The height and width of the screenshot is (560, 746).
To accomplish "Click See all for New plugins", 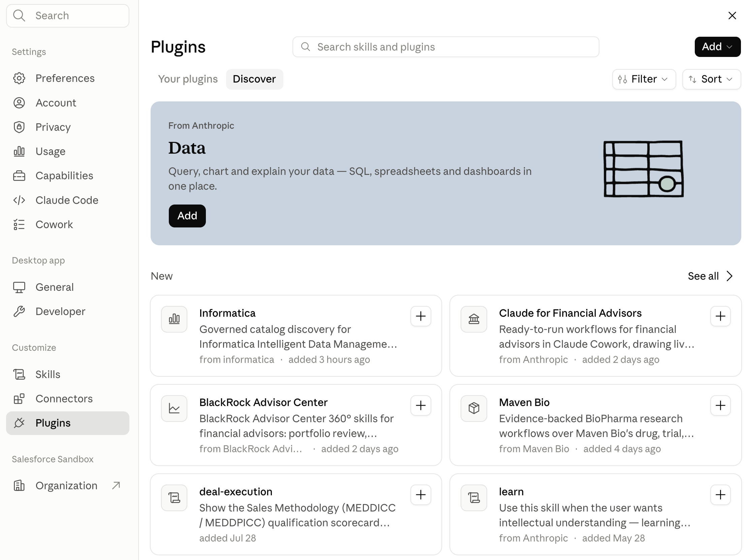I will tap(711, 276).
